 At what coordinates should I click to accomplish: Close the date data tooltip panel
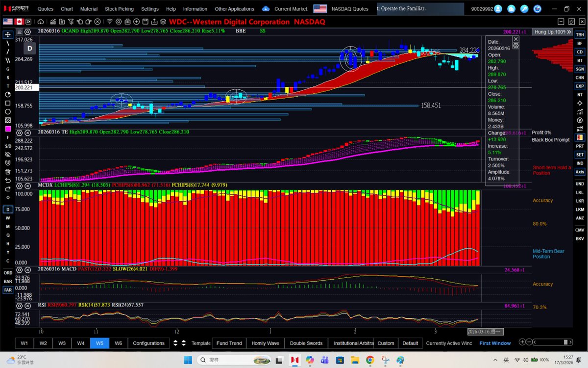pyautogui.click(x=515, y=39)
